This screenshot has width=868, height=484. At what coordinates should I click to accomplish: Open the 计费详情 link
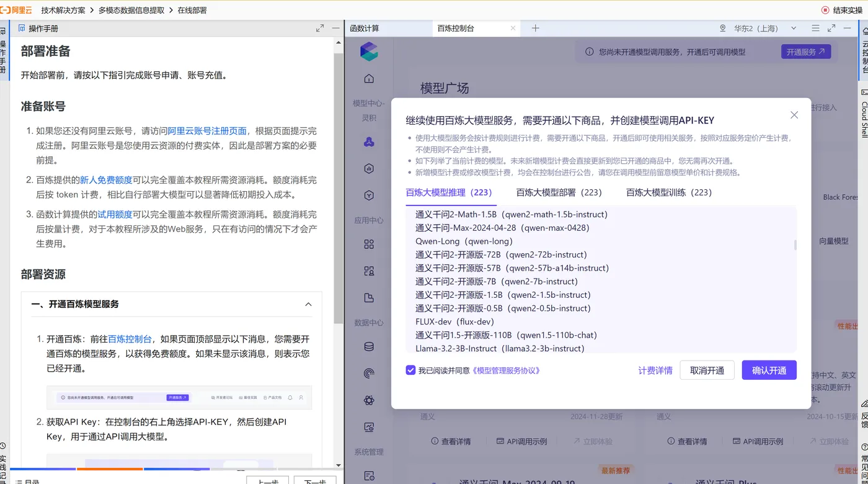pyautogui.click(x=655, y=370)
